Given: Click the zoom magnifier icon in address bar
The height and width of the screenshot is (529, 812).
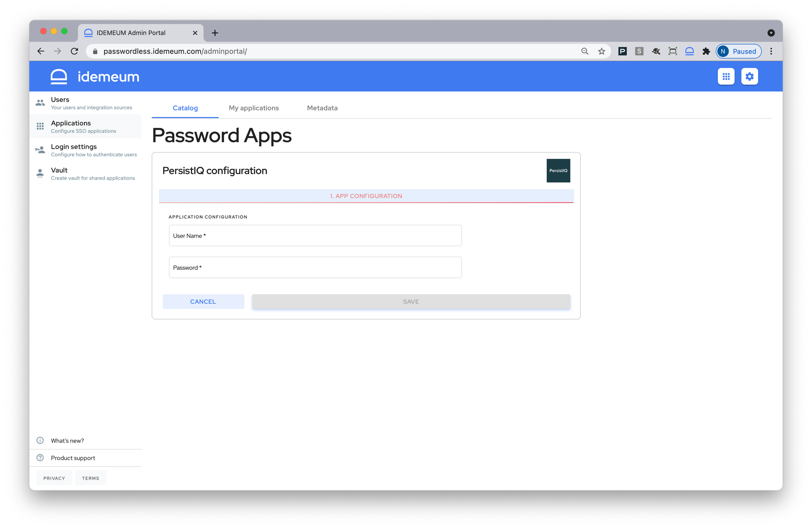Looking at the screenshot, I should click(x=585, y=51).
